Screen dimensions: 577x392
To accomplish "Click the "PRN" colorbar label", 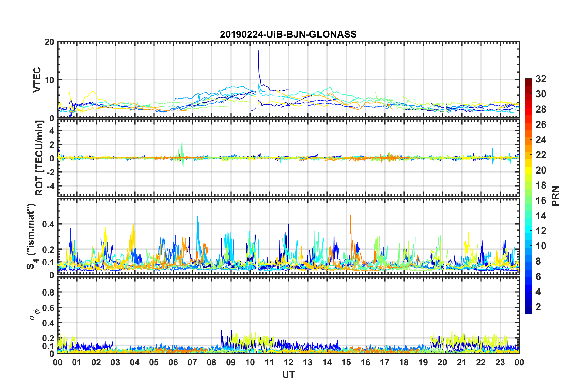I will (555, 196).
